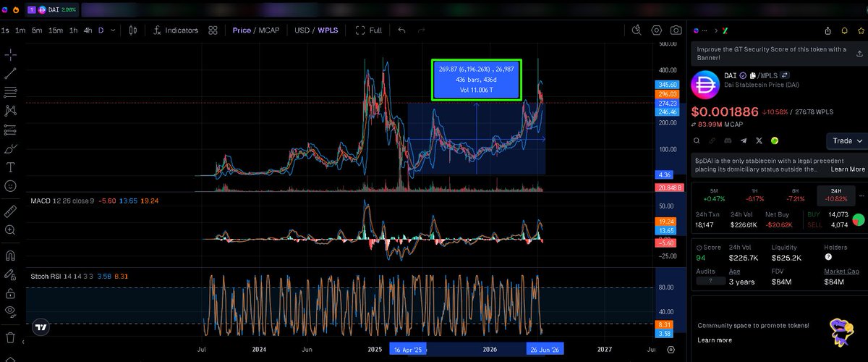868x362 pixels.
Task: Open the emoji icons tool
Action: click(11, 186)
